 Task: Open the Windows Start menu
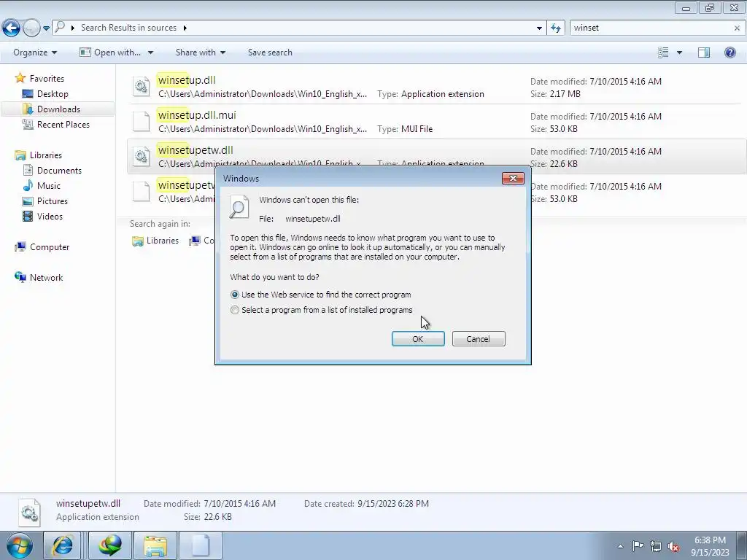pos(19,545)
